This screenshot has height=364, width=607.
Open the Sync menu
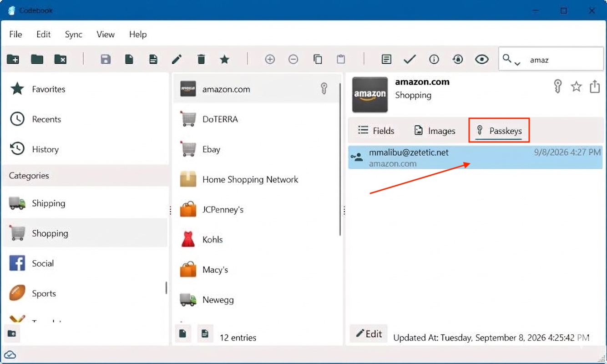pos(74,35)
